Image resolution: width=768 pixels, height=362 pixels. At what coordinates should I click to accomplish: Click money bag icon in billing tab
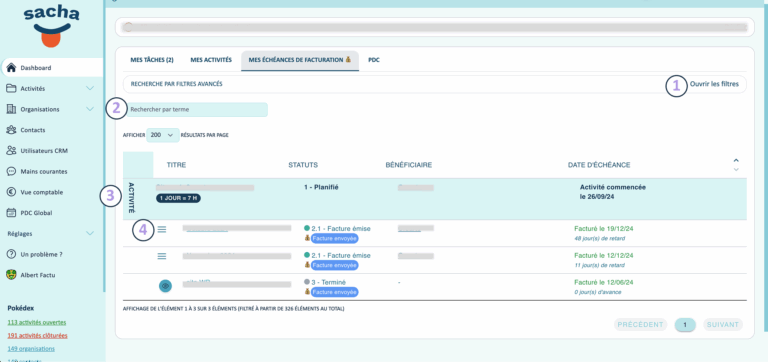[x=348, y=60]
